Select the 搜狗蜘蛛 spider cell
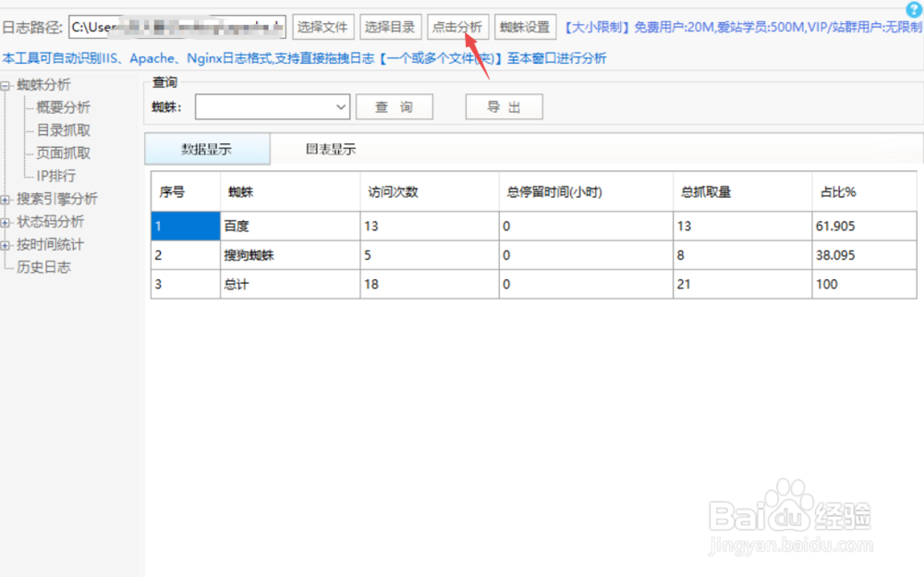The image size is (924, 577). pos(290,255)
